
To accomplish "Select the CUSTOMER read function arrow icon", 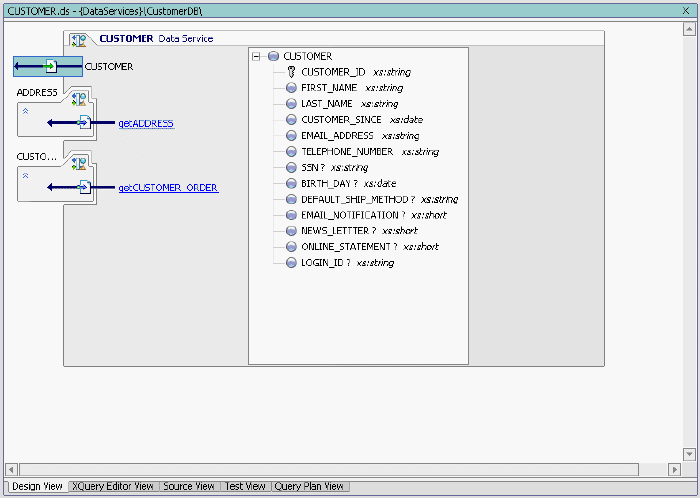I will pos(48,66).
